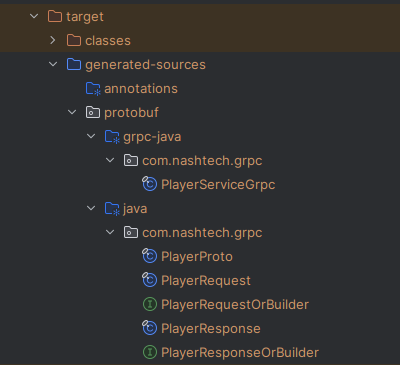Click the protobuf package folder icon
Screen dimensions: 400x365
pyautogui.click(x=93, y=112)
